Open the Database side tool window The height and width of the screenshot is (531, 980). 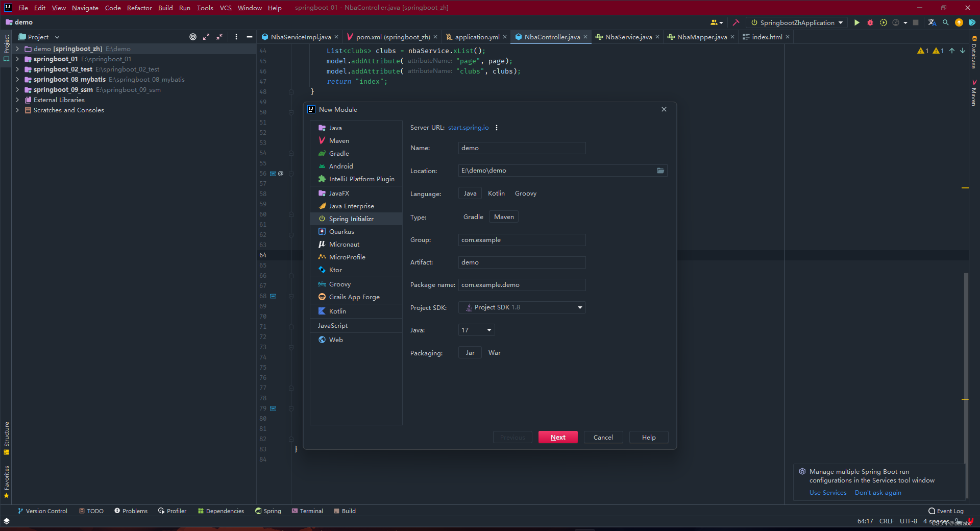974,53
